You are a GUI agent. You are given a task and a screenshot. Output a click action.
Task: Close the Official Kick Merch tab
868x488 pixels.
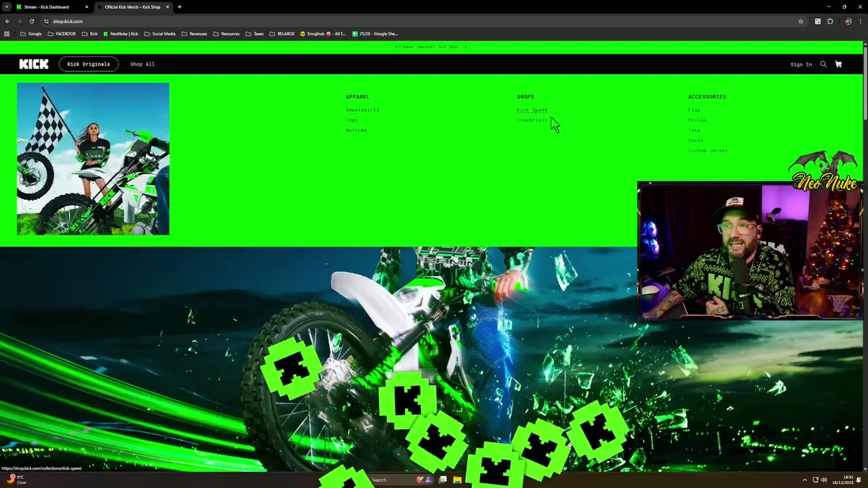[x=167, y=7]
